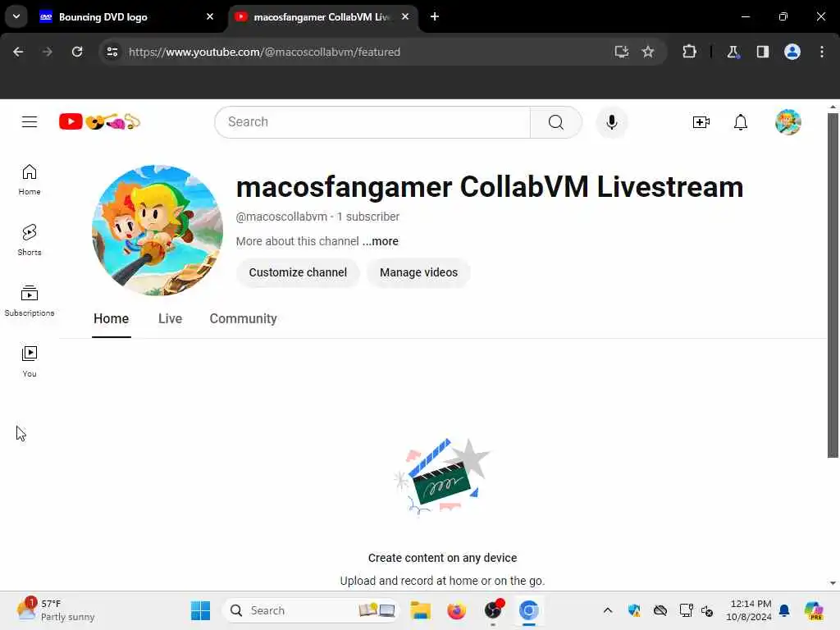Close the Bouncing DVD logo tab
The image size is (840, 630).
pyautogui.click(x=210, y=16)
